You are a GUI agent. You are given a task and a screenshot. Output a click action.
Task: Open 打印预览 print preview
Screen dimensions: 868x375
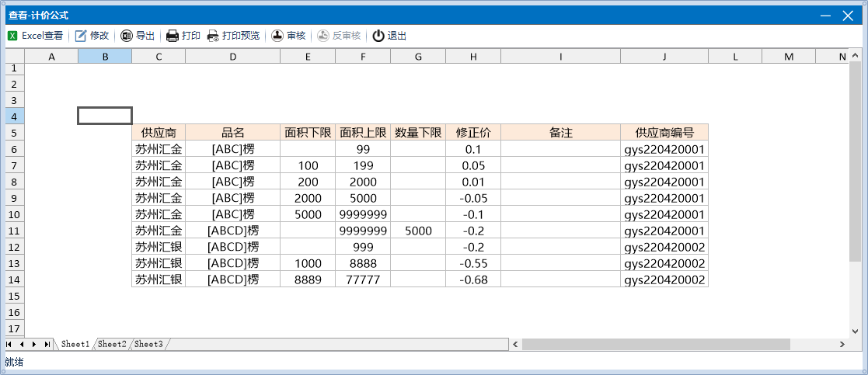pyautogui.click(x=213, y=36)
